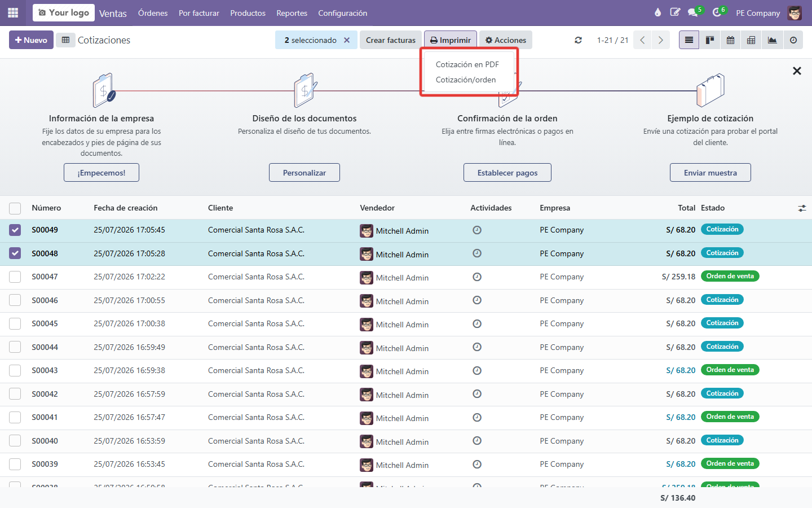Open the Acciones dropdown
The width and height of the screenshot is (812, 508).
(506, 40)
